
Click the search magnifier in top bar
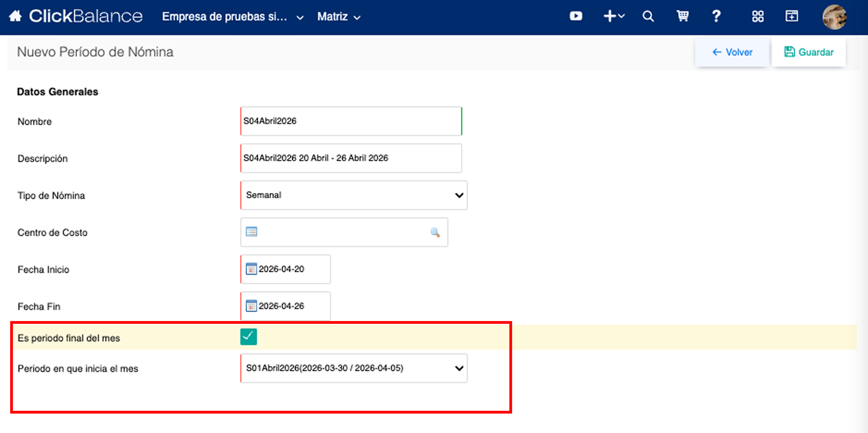point(648,16)
